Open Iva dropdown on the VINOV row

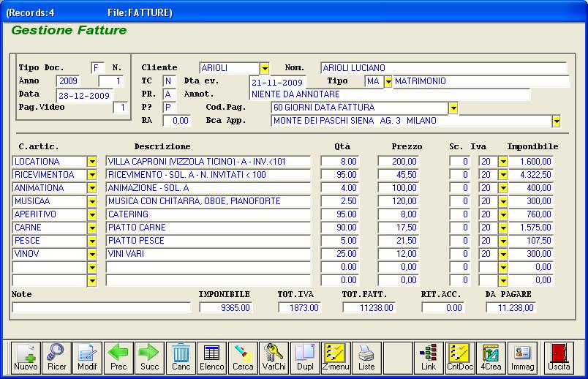point(503,254)
